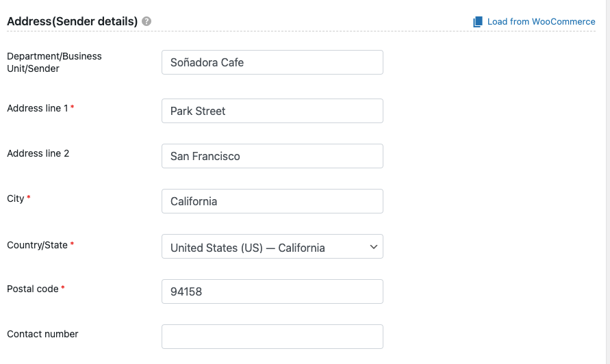The width and height of the screenshot is (610, 364).
Task: Focus the empty Contact number field
Action: pyautogui.click(x=272, y=337)
